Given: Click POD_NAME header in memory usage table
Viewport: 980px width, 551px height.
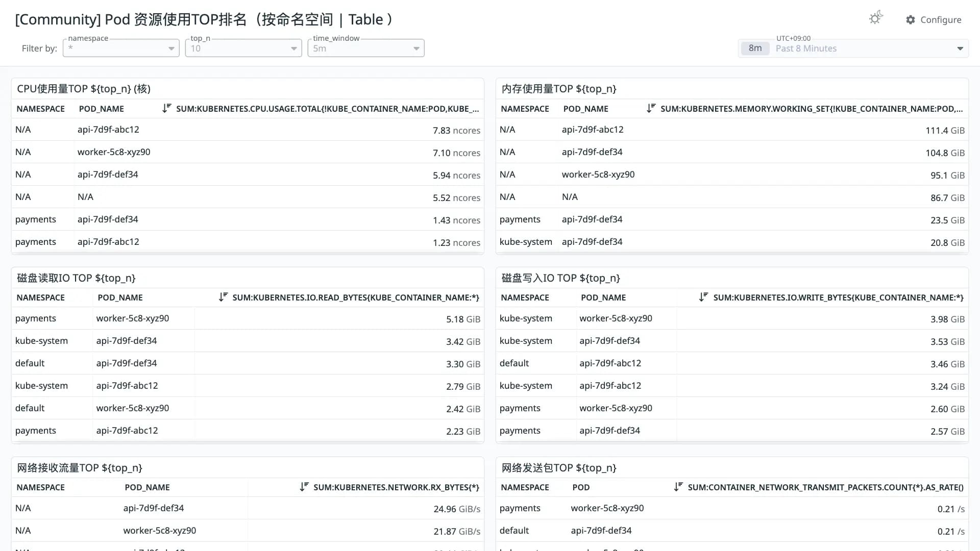Looking at the screenshot, I should click(586, 109).
